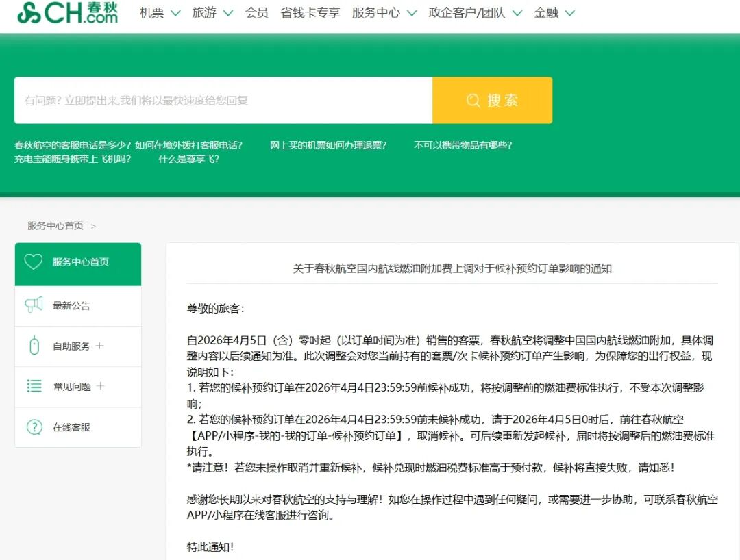The width and height of the screenshot is (740, 560).
Task: Select 最新公告 in the sidebar
Action: pos(78,305)
